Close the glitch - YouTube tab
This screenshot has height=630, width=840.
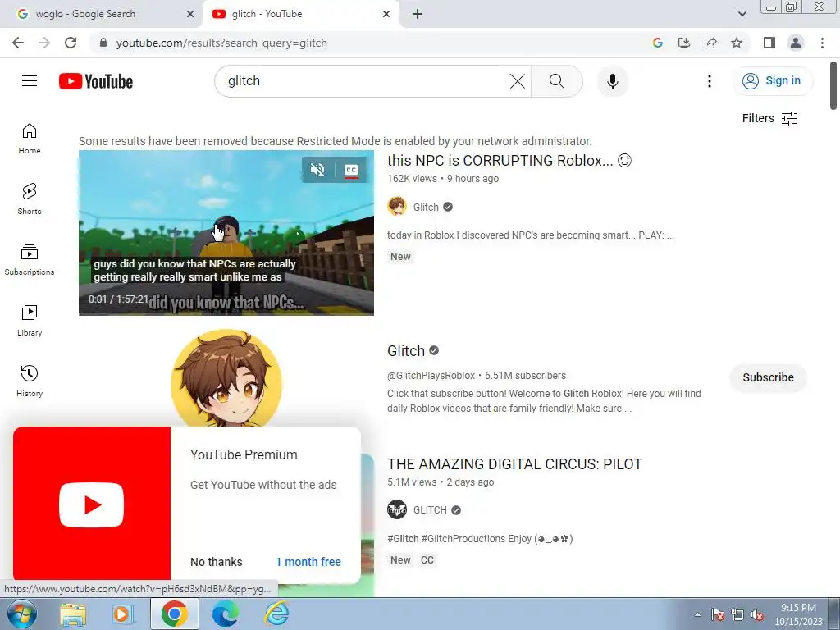click(386, 14)
